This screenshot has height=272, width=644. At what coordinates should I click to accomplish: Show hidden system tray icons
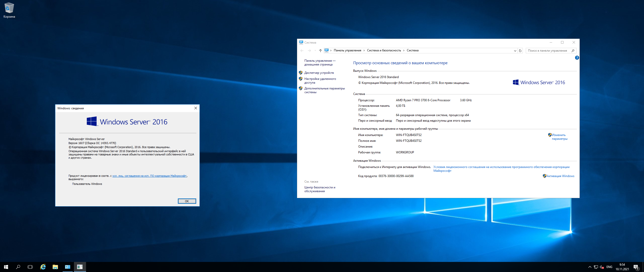coord(590,267)
